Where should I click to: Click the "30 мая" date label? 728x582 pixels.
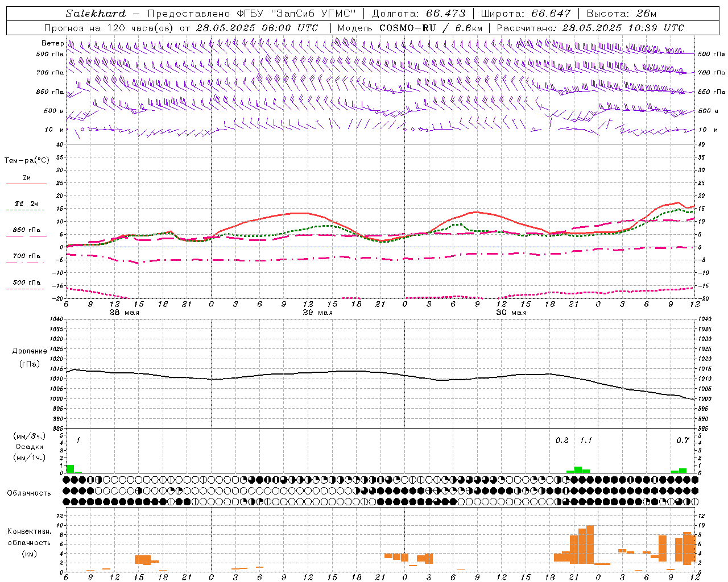tap(511, 313)
